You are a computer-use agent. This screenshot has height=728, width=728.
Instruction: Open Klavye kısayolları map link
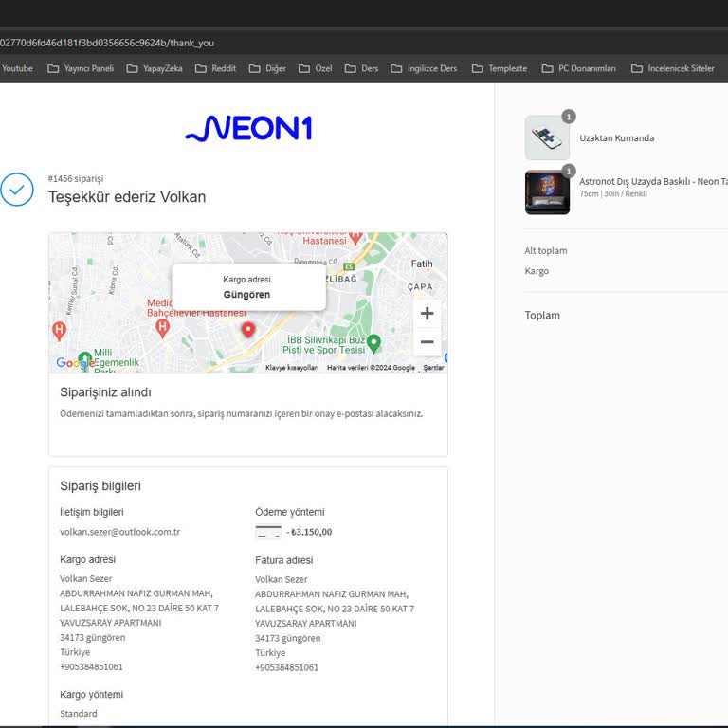pos(292,367)
